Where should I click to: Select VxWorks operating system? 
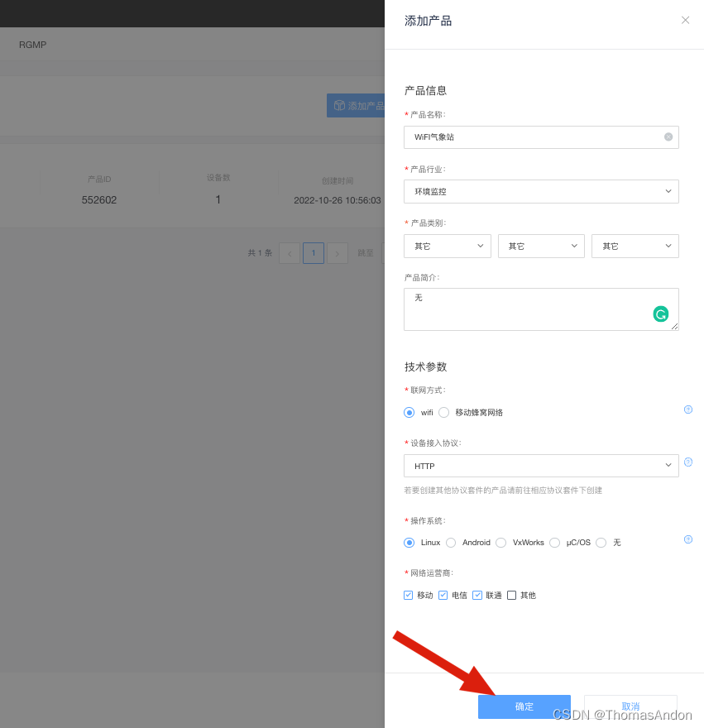pyautogui.click(x=501, y=543)
